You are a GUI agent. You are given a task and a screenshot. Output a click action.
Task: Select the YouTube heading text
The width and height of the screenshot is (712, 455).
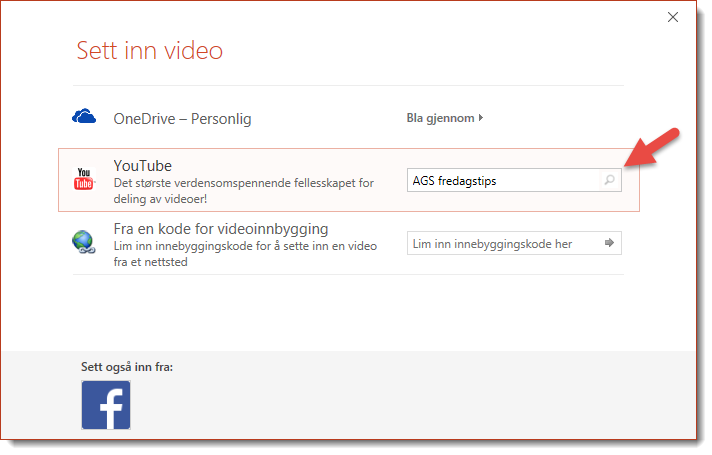point(143,166)
